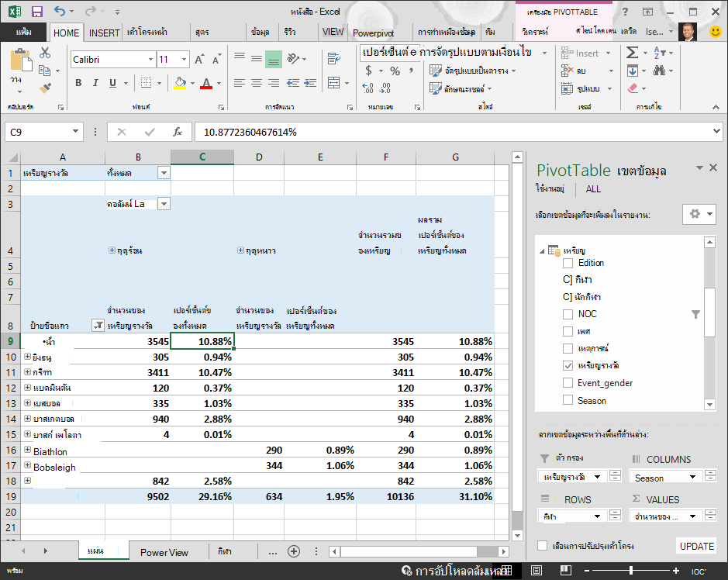728x580 pixels.
Task: Click the Add new sheet plus icon
Action: coord(293,551)
